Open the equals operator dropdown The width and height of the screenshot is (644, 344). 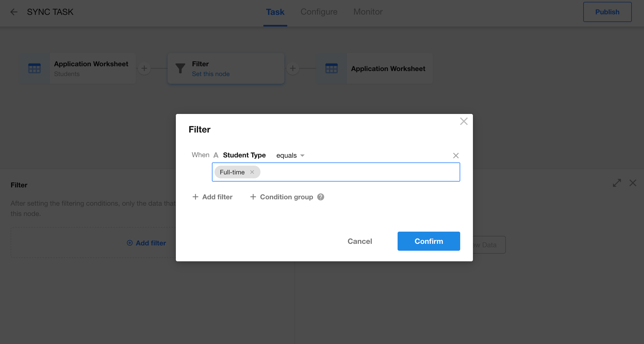(x=290, y=155)
